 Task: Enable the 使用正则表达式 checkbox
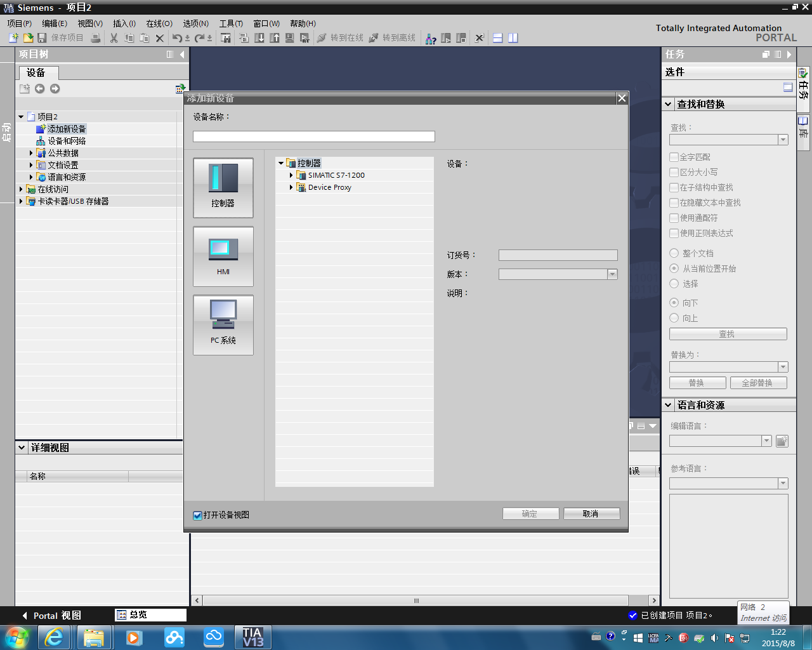click(x=674, y=233)
